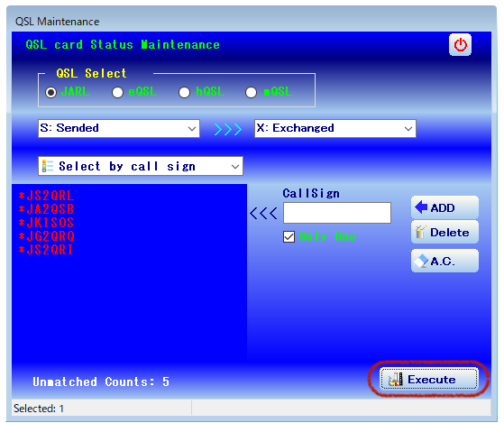Click the blue ADD arrow icon

tap(421, 207)
